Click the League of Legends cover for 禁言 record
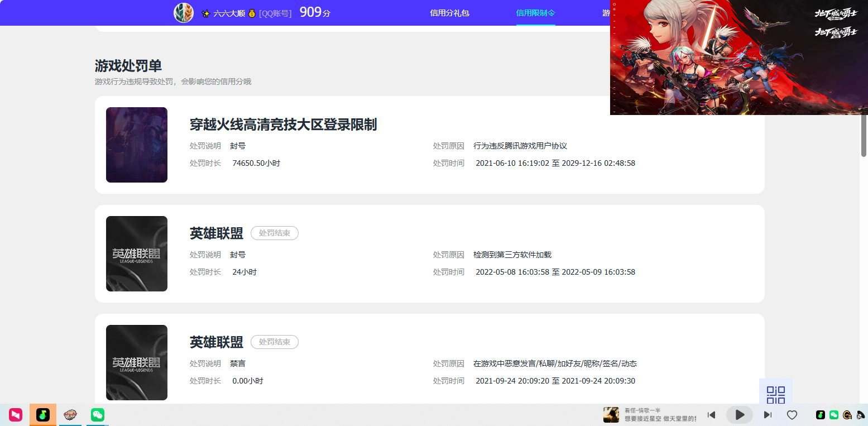The height and width of the screenshot is (426, 868). pos(137,362)
